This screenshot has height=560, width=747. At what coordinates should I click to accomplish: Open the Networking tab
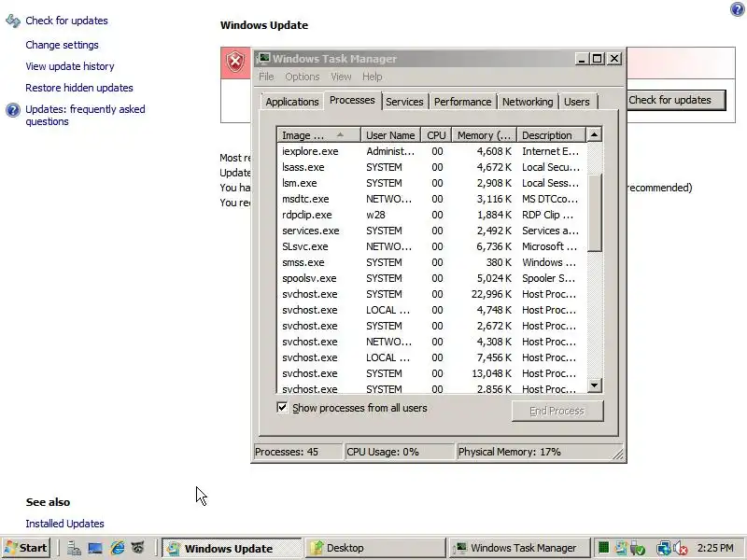[528, 102]
